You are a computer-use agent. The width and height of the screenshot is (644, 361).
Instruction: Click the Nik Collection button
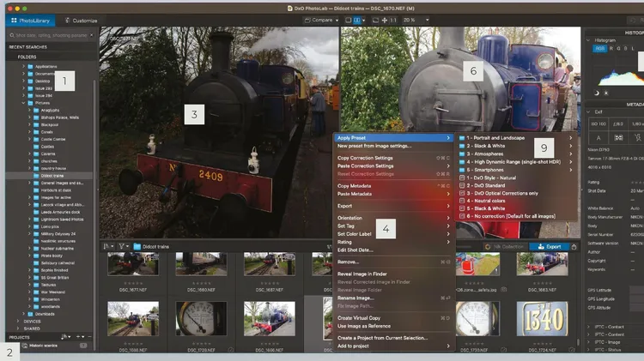click(506, 247)
